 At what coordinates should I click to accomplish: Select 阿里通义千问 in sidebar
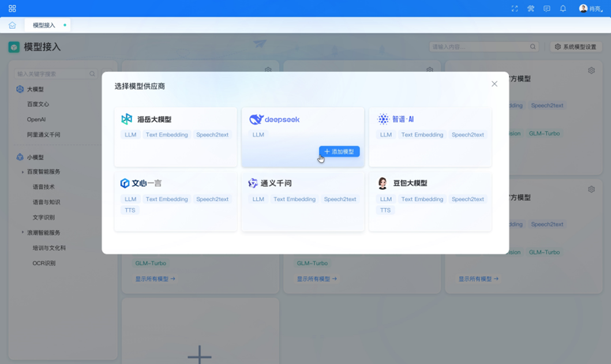[43, 134]
